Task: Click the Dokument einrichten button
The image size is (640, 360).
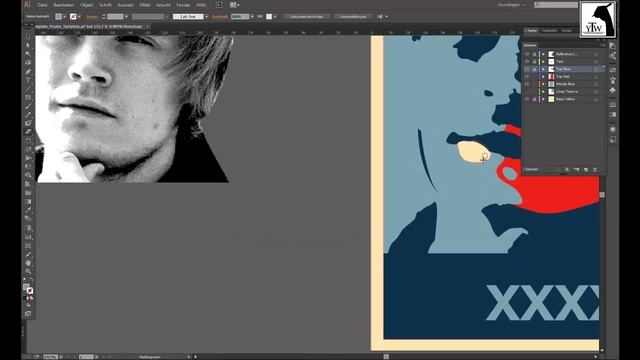Action: pos(307,17)
